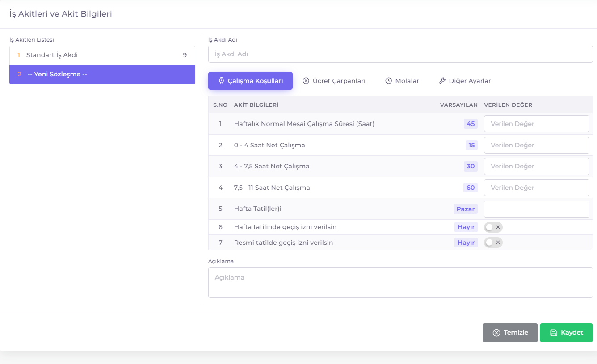This screenshot has height=364, width=597.
Task: Click the circled-x icon beside Ücret Çarpanları
Action: point(306,81)
